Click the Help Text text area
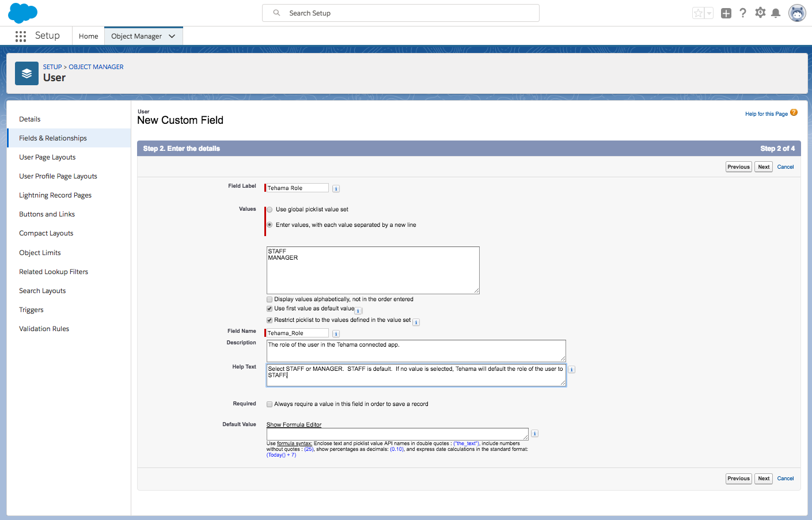This screenshot has height=520, width=812. (x=416, y=375)
